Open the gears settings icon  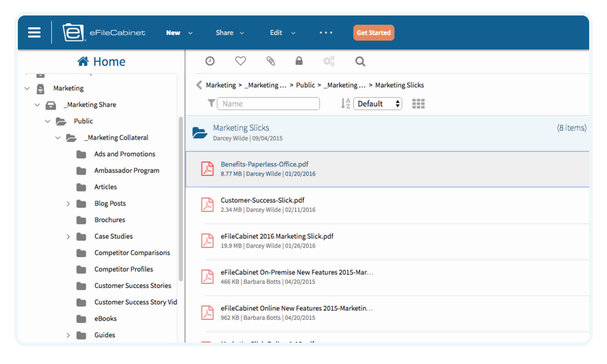[329, 61]
